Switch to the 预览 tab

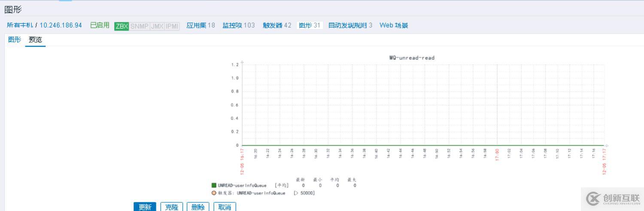tap(35, 40)
